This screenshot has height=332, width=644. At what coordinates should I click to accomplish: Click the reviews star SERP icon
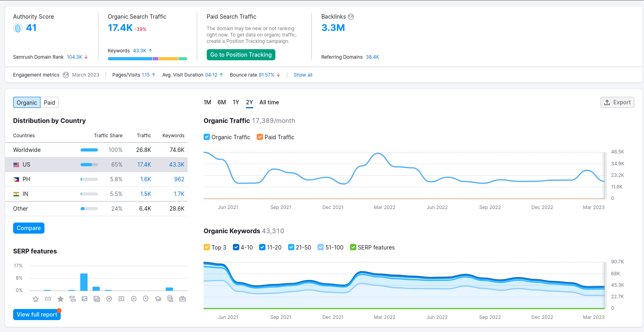(x=60, y=299)
